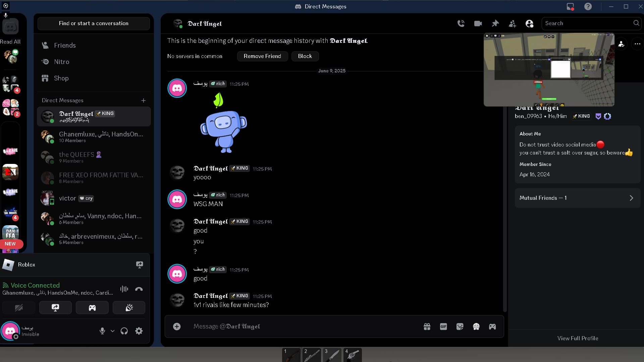Open the Friends tab
Viewport: 644px width, 362px height.
[65, 45]
